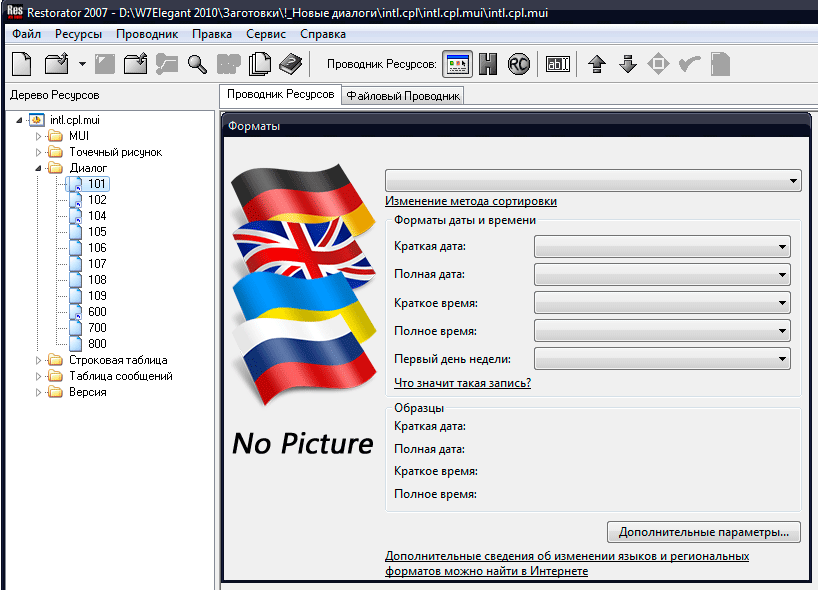Click the up arrow toolbar icon

tap(597, 64)
